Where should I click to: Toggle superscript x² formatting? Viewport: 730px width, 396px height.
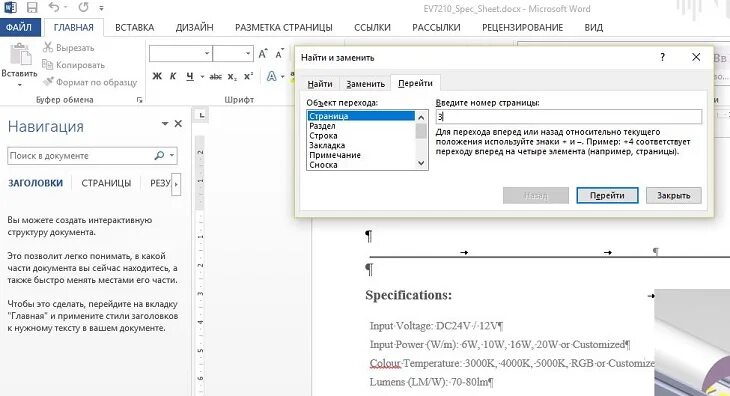tap(248, 76)
